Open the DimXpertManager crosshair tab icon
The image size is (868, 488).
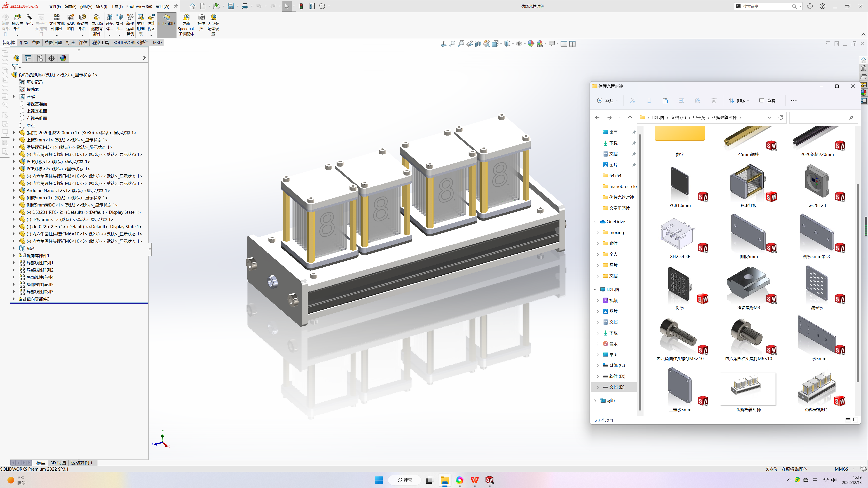52,58
